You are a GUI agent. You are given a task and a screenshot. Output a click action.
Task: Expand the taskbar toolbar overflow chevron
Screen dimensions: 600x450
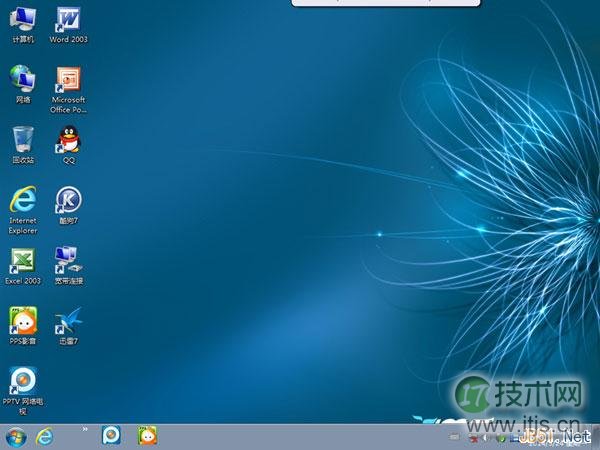pos(85,430)
